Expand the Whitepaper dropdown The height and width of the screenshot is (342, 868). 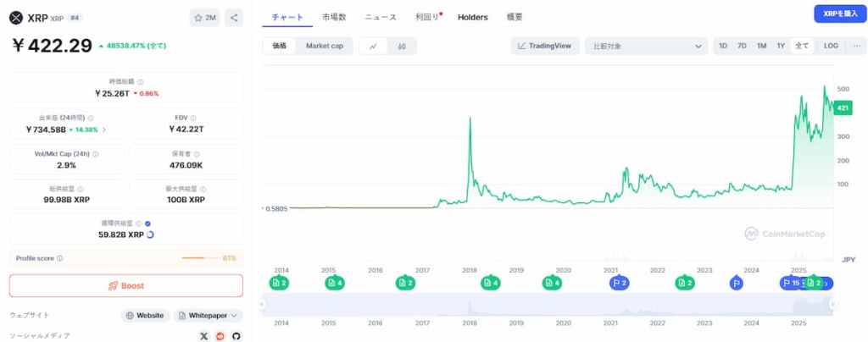pyautogui.click(x=208, y=315)
